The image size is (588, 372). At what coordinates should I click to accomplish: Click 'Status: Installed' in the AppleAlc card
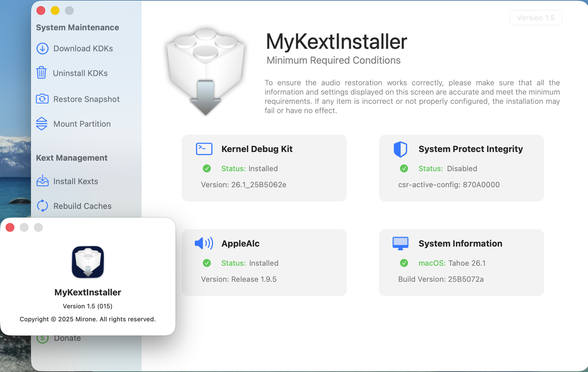pos(250,263)
